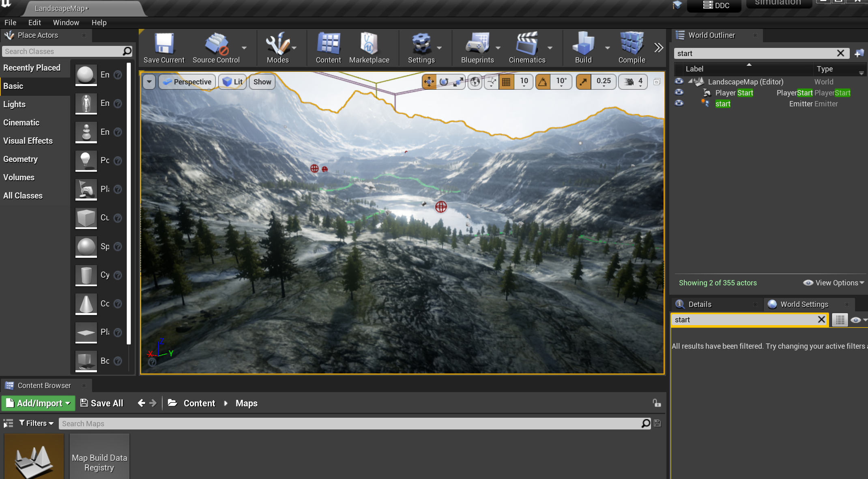This screenshot has height=479, width=868.
Task: Open the Window menu
Action: [66, 22]
